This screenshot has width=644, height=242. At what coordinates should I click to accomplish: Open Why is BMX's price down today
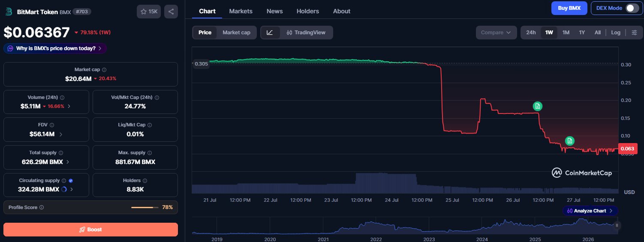55,48
